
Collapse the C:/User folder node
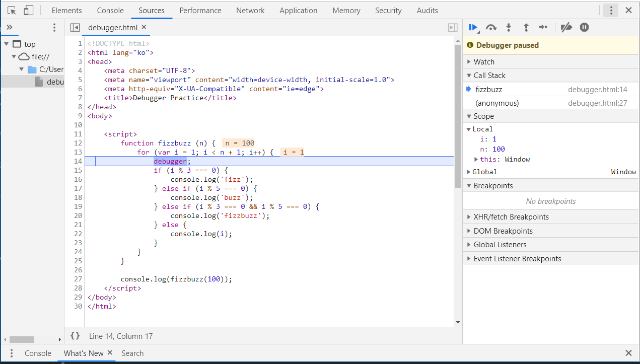22,69
